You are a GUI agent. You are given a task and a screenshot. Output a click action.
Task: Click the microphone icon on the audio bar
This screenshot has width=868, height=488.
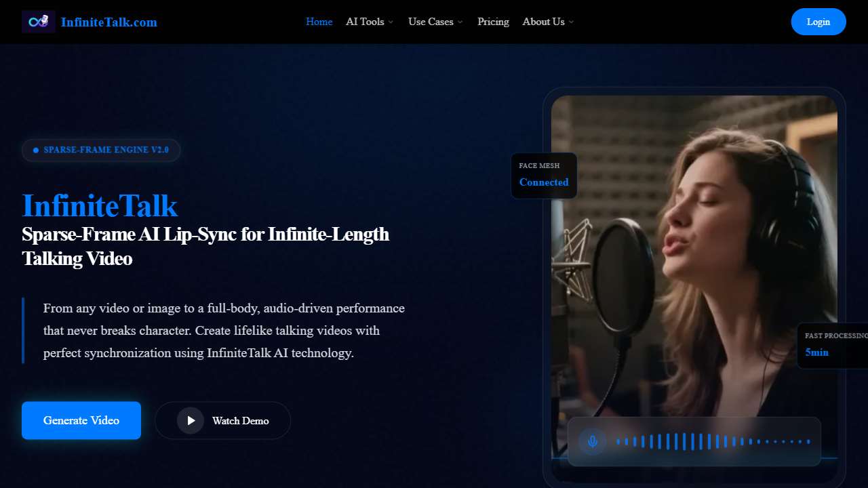click(592, 441)
